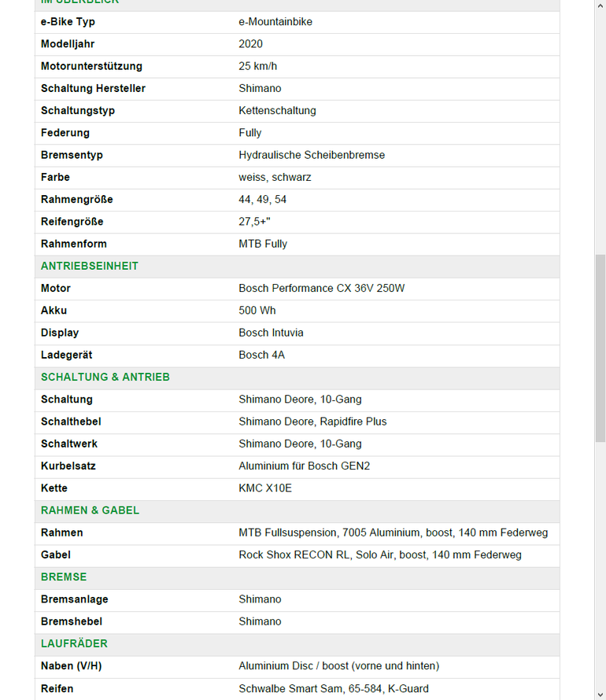Select 'Hydraulische Scheibenbremse' value

tap(312, 155)
